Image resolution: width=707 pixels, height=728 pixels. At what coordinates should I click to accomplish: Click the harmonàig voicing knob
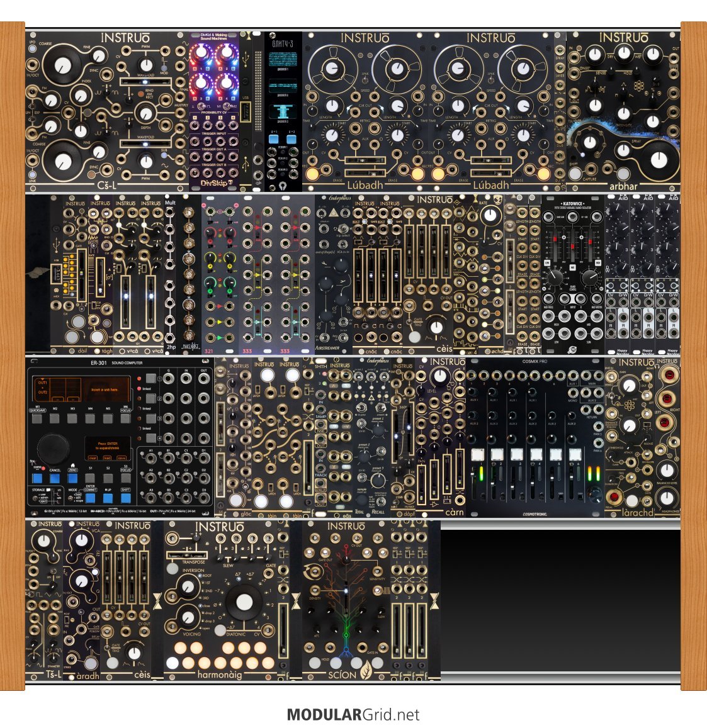188,617
